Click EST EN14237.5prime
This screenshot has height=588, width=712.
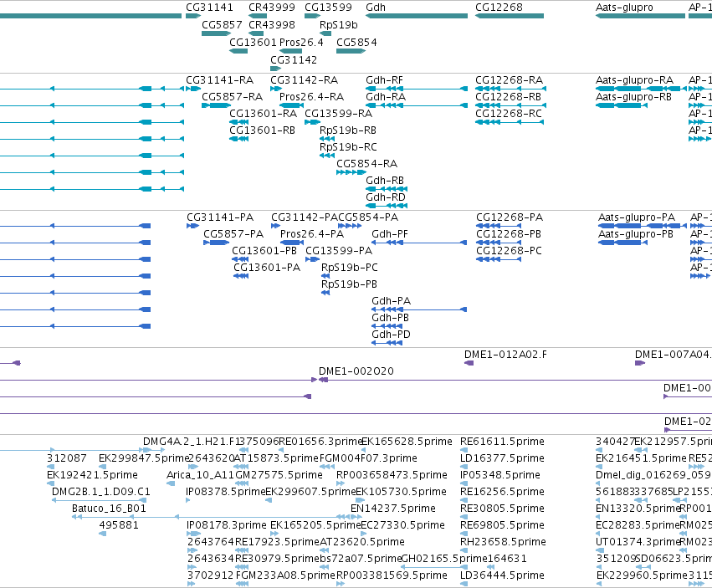[x=356, y=517]
